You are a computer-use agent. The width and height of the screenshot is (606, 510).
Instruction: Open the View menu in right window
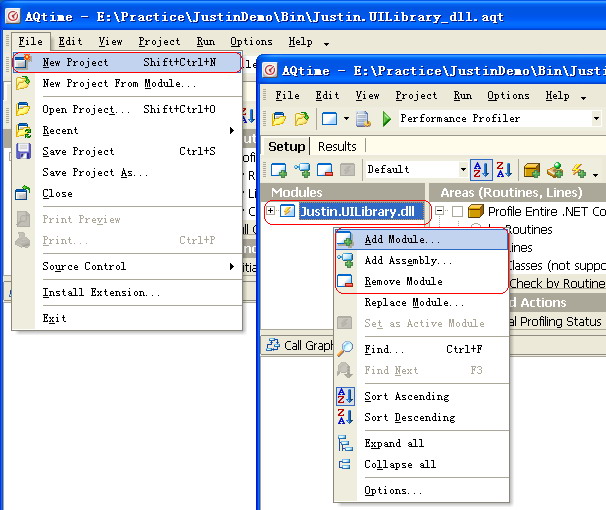tap(367, 95)
